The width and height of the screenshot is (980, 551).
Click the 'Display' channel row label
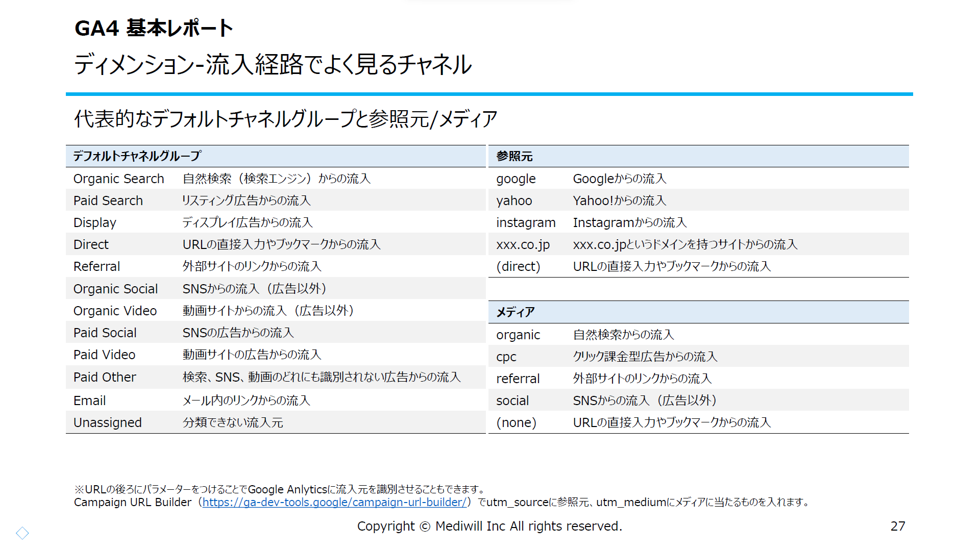95,222
